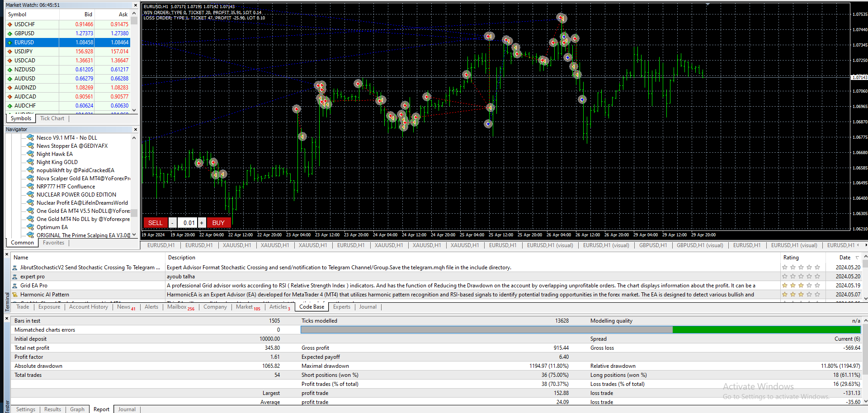Screen dimensions: 868x413
Task: Select the nopublikhft expert advisor icon
Action: click(30, 170)
